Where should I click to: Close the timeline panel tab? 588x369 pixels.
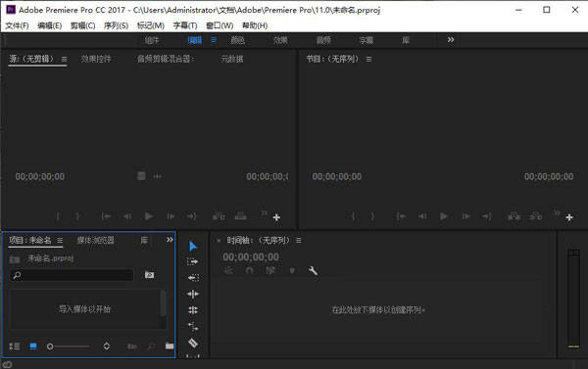click(219, 241)
